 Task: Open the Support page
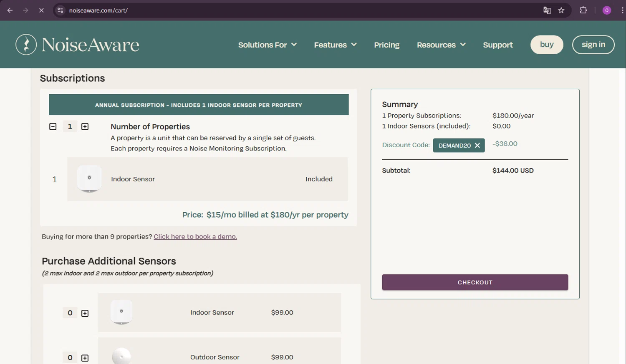[498, 45]
